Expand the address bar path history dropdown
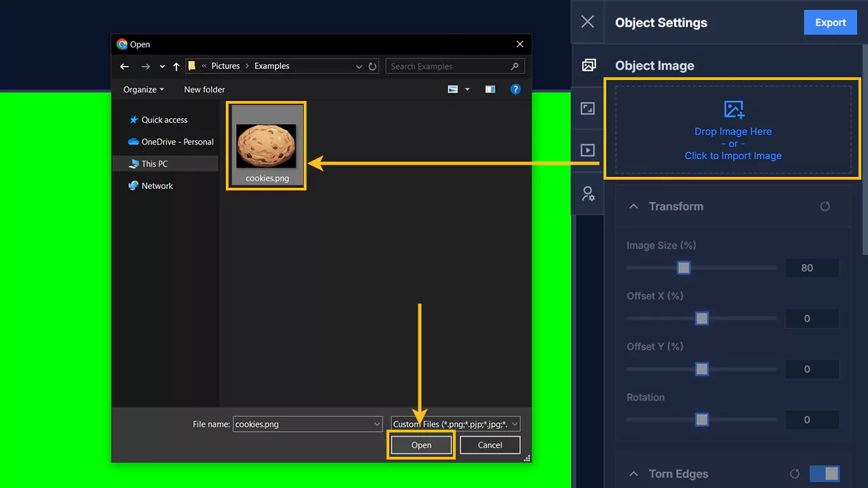Image resolution: width=868 pixels, height=488 pixels. coord(359,66)
